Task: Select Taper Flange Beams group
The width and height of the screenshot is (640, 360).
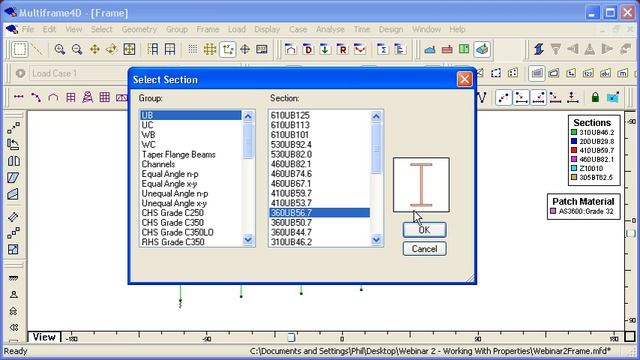Action: [191, 154]
